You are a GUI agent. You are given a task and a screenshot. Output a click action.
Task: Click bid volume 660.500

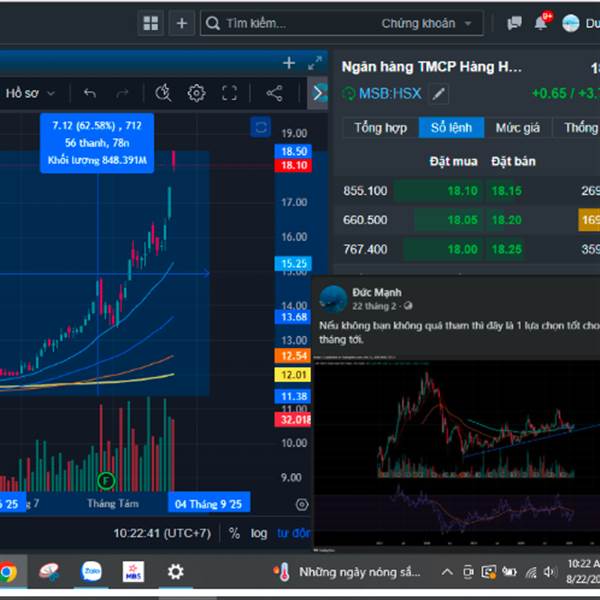(365, 220)
